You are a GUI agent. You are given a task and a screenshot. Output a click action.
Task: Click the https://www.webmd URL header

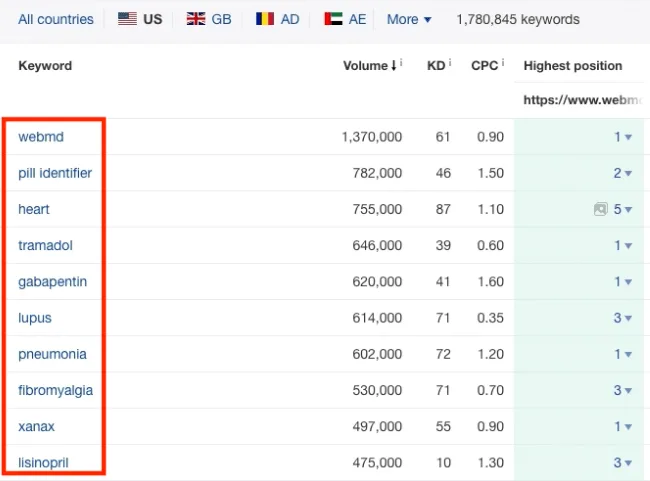(x=582, y=100)
